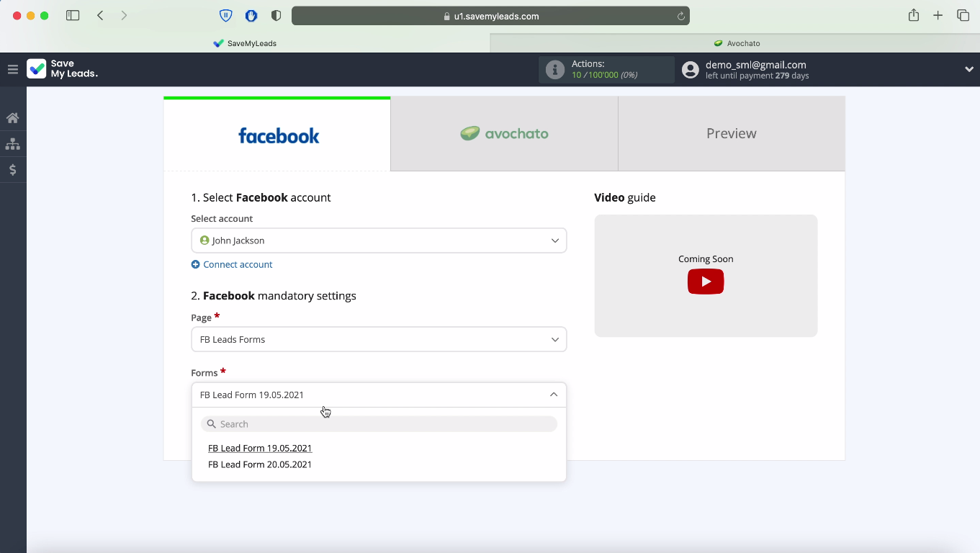The image size is (980, 553).
Task: Show the tab overview icon
Action: [x=963, y=15]
